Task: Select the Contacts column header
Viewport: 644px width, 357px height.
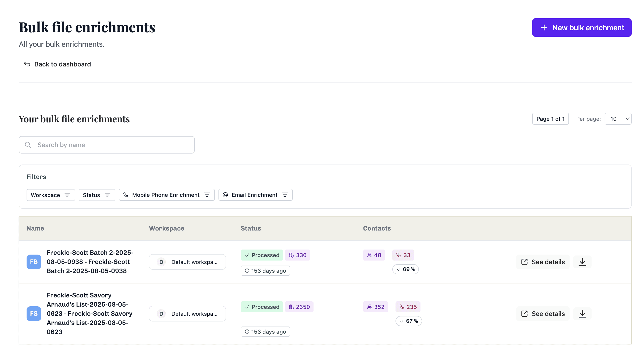Action: click(377, 228)
